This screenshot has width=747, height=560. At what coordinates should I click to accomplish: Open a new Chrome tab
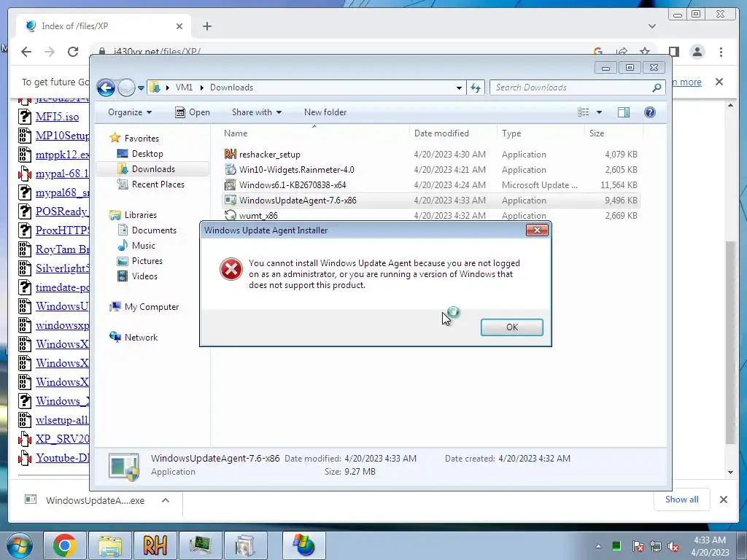206,26
